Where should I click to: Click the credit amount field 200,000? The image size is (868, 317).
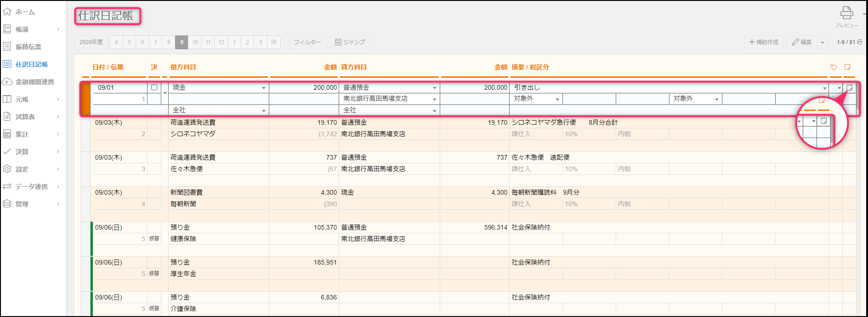coord(474,87)
